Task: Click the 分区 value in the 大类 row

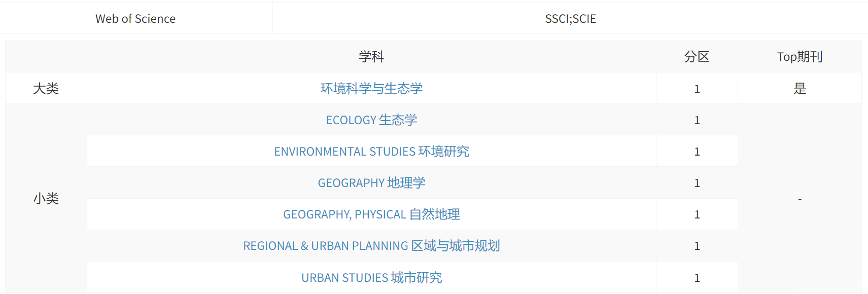Action: pos(697,89)
